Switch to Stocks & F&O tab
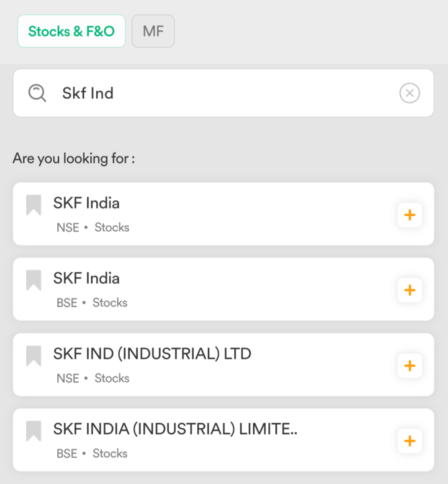 [x=71, y=32]
